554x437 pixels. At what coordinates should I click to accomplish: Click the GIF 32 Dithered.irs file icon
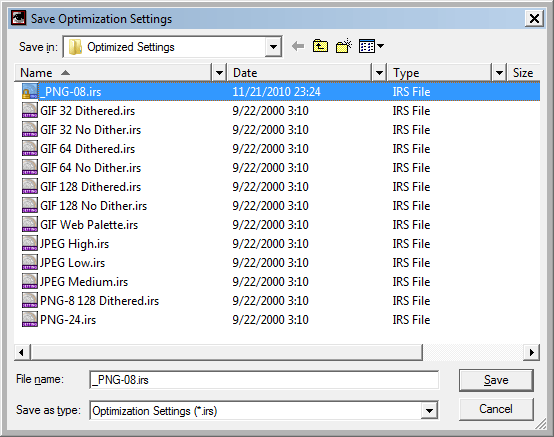[x=29, y=111]
